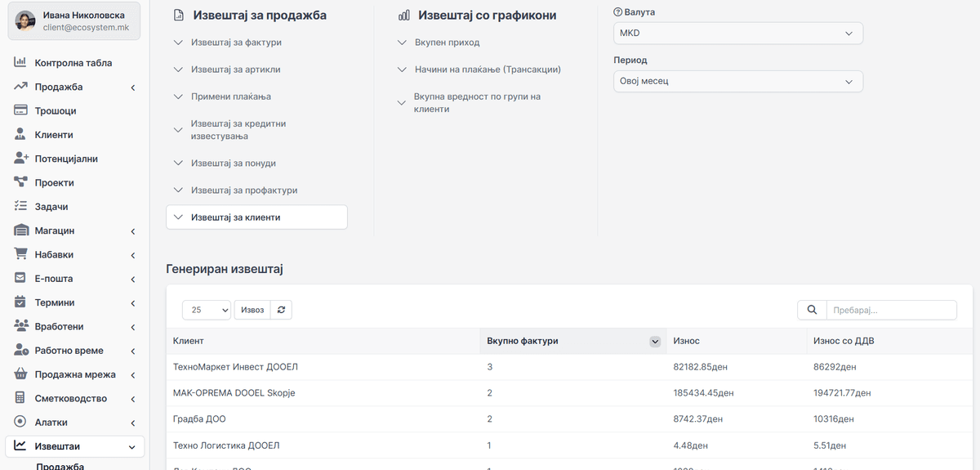Click amount with VAT 86292ден cell
This screenshot has height=470, width=980.
(889, 367)
